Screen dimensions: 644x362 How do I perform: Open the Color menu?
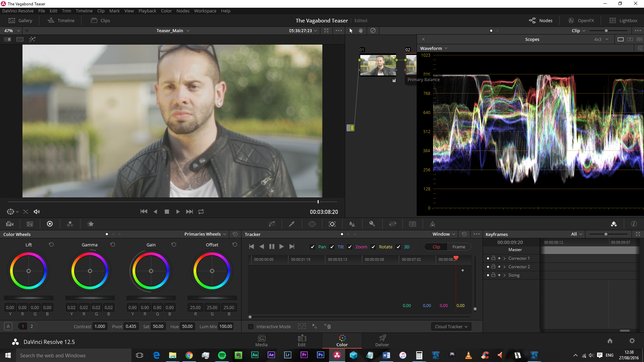166,11
